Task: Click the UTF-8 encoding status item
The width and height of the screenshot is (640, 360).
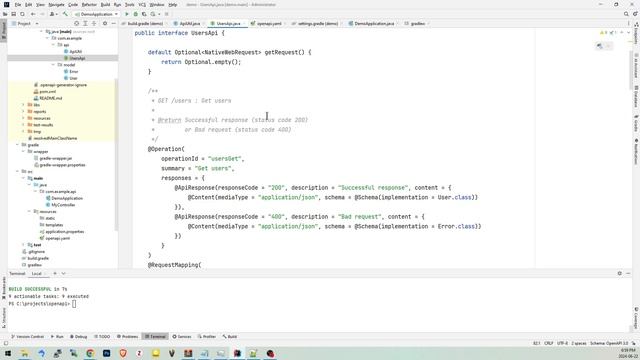Action: tap(562, 344)
